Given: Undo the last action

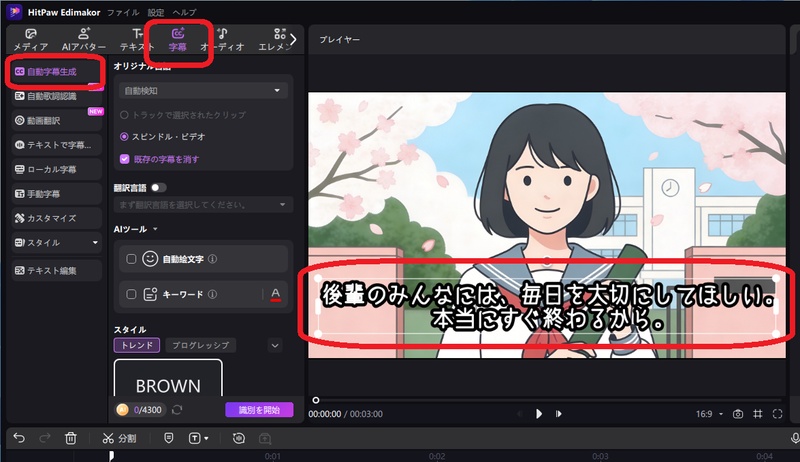Looking at the screenshot, I should coord(19,438).
